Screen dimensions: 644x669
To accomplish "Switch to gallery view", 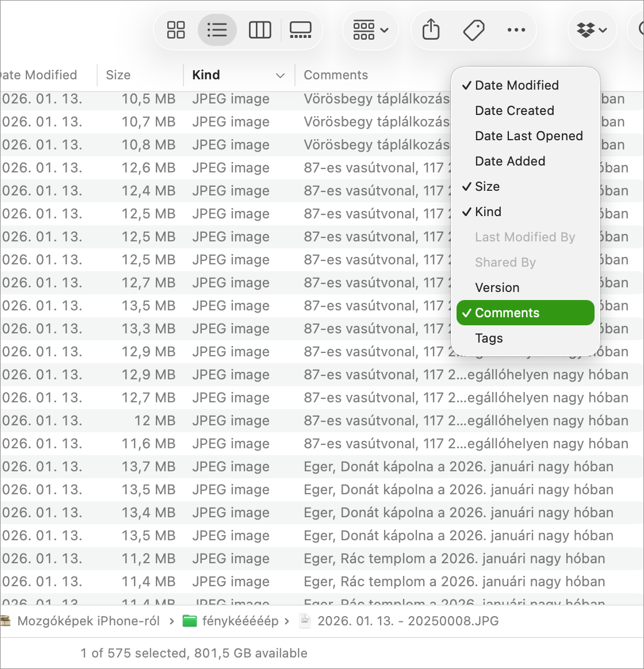I will (x=300, y=30).
